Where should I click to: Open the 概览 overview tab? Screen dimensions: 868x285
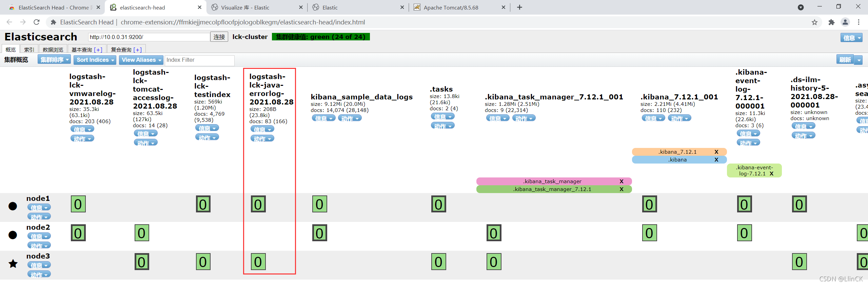pos(11,49)
